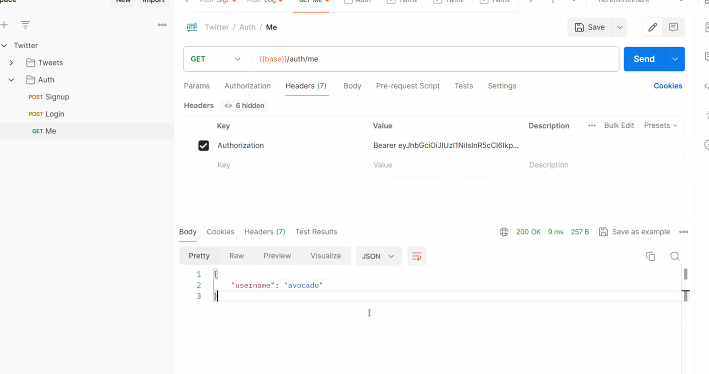Click the 200 OK status text
Image resolution: width=709 pixels, height=374 pixels.
[x=529, y=232]
